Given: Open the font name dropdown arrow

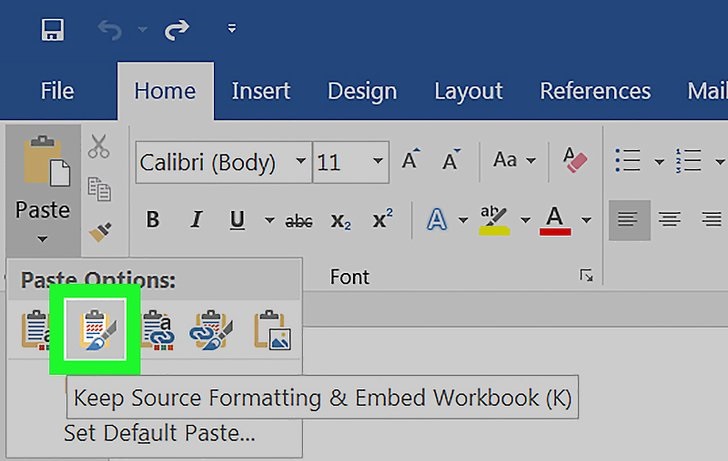Looking at the screenshot, I should click(301, 162).
